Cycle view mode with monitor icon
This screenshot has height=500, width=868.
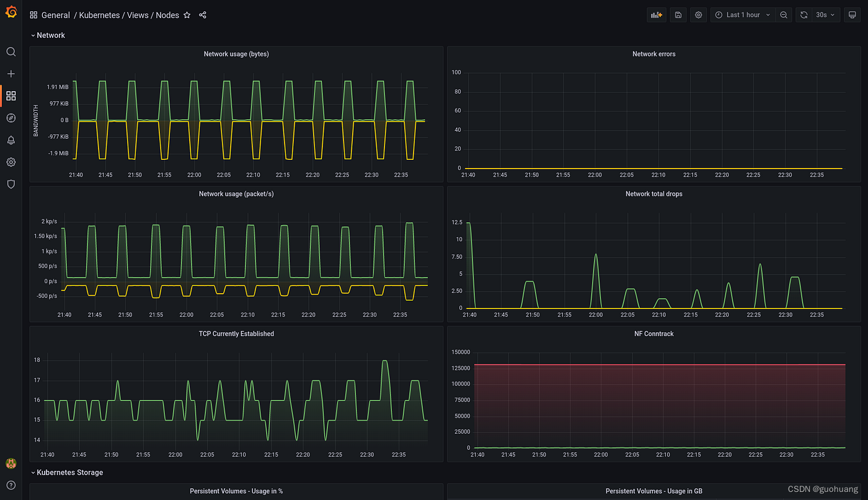point(852,15)
